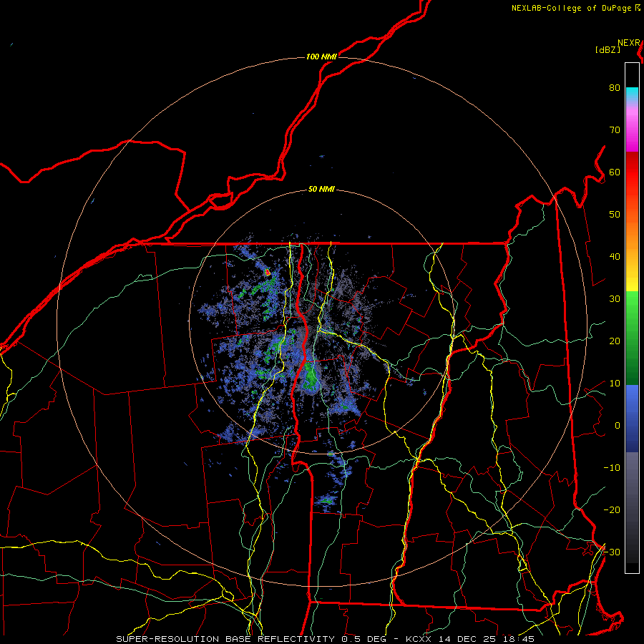Click the 60 value on the color scale
Viewport: 644px width, 644px height.
[615, 172]
